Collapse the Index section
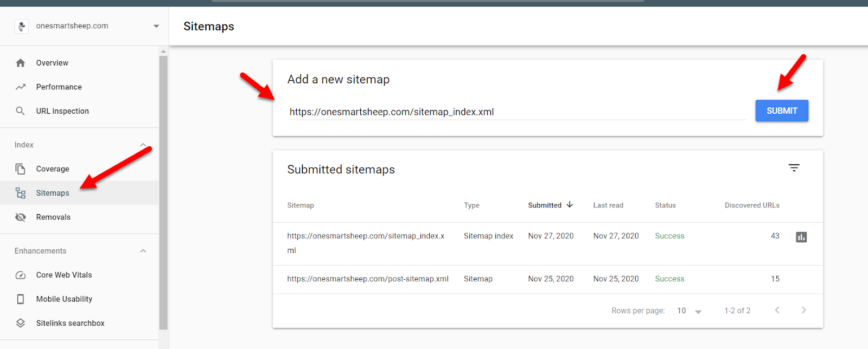 [143, 145]
